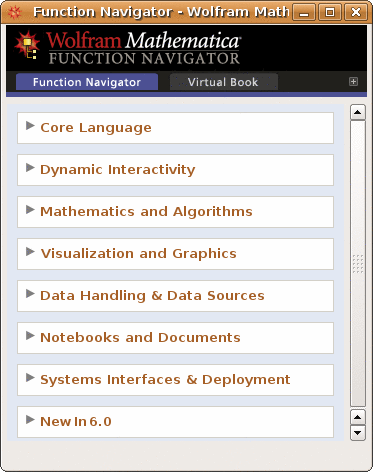The image size is (373, 472).
Task: Expand the New In 6.0 triangle
Action: 30,420
